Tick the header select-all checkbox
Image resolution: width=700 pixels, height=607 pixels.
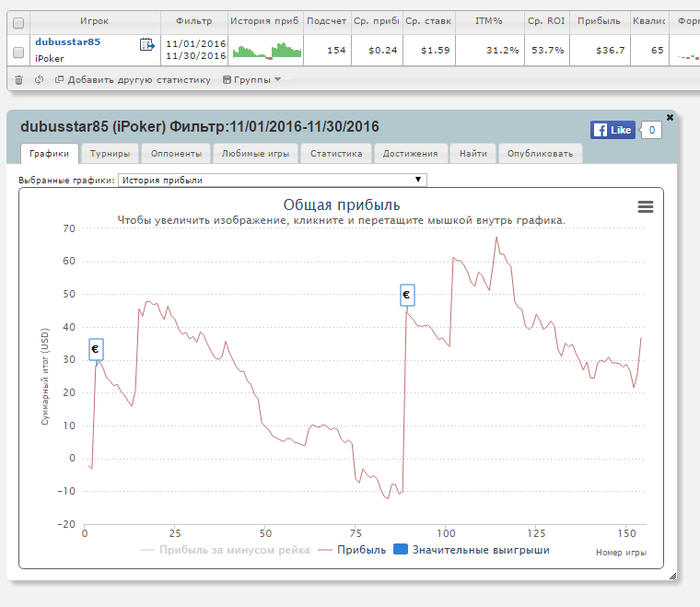pos(18,23)
